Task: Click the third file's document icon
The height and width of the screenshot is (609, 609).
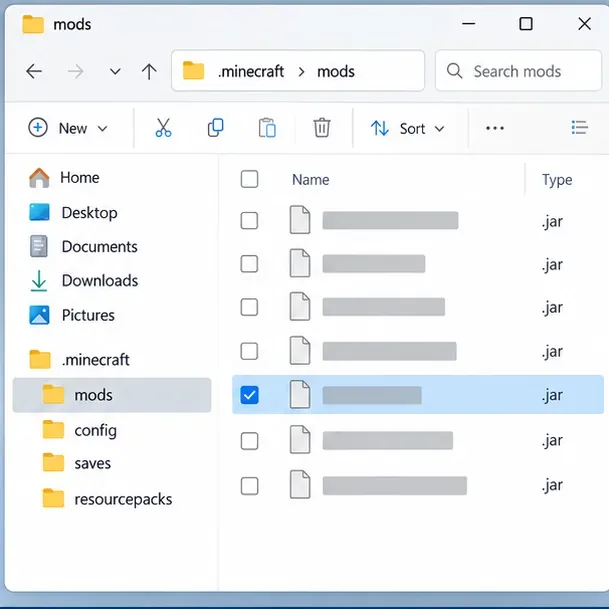Action: (x=300, y=306)
